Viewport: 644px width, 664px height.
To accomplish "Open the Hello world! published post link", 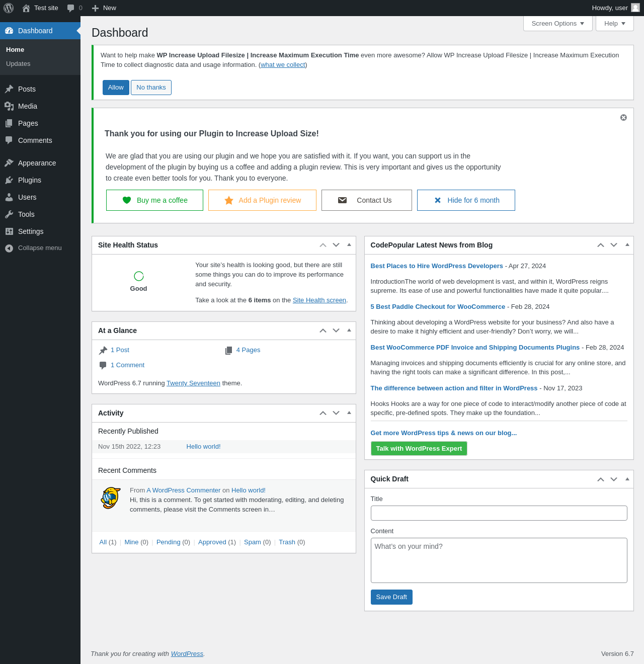I will [203, 447].
